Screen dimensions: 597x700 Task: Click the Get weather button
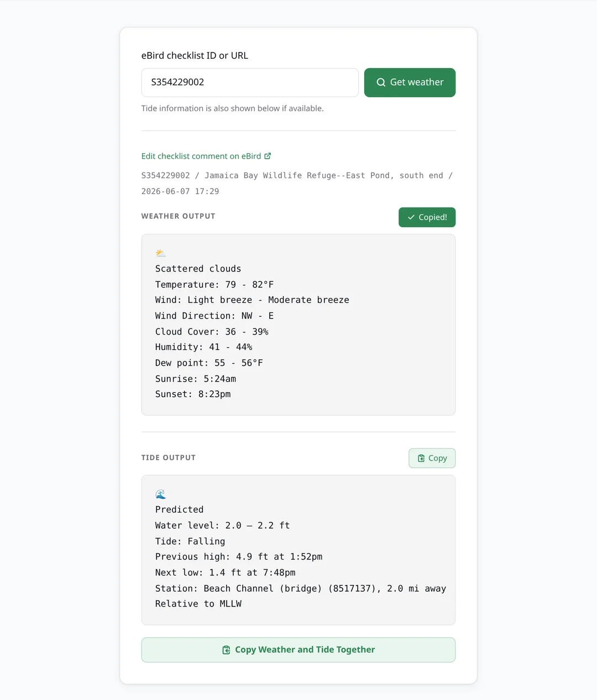410,82
